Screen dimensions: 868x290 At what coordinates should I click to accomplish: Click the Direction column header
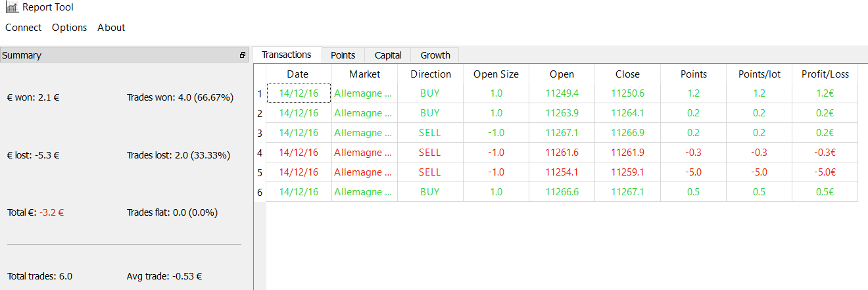click(x=431, y=74)
